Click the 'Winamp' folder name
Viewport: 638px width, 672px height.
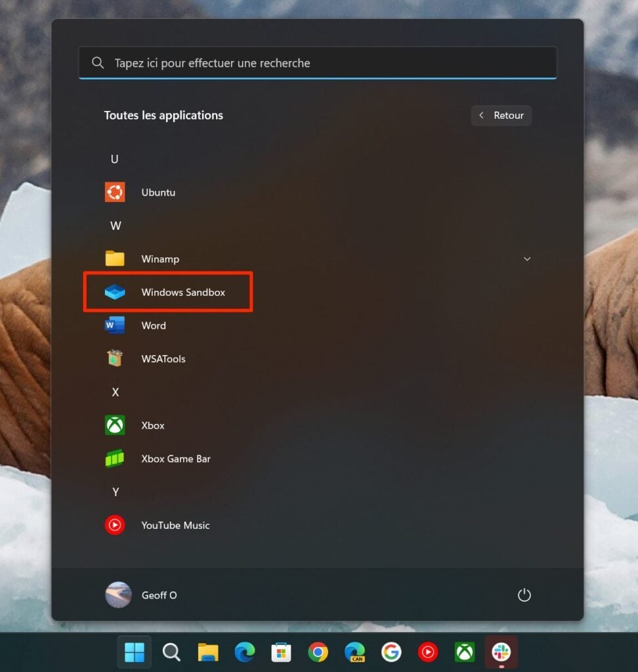(160, 259)
